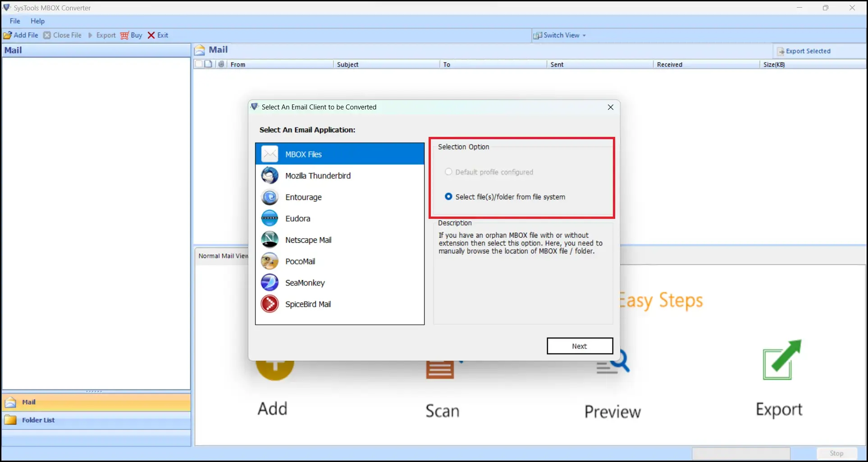Click the progress bar in status bar
The image size is (868, 462).
point(741,453)
